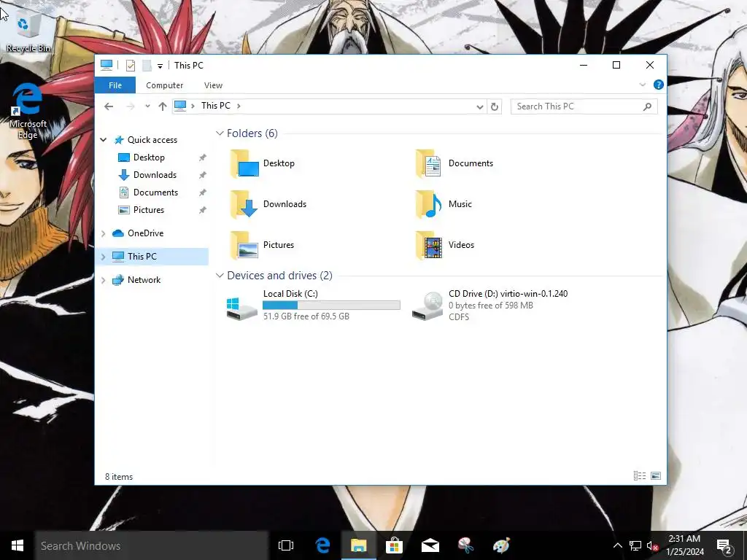The height and width of the screenshot is (560, 747).
Task: Expand the ribbon with the chevron
Action: tap(642, 85)
